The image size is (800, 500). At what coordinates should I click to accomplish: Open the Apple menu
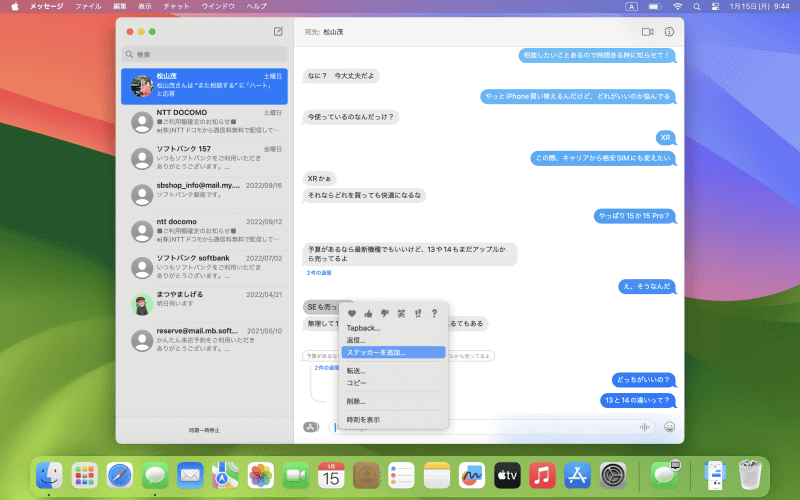click(15, 7)
